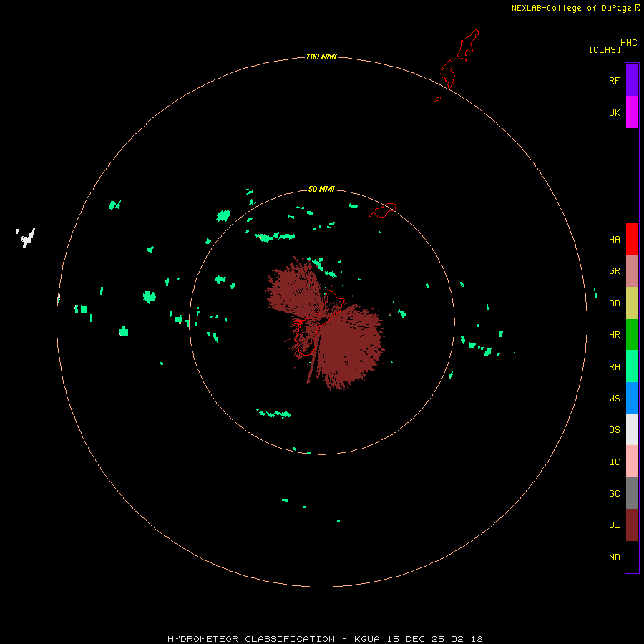This screenshot has height=644, width=644.
Task: Click the ND legend label
Action: [x=614, y=557]
